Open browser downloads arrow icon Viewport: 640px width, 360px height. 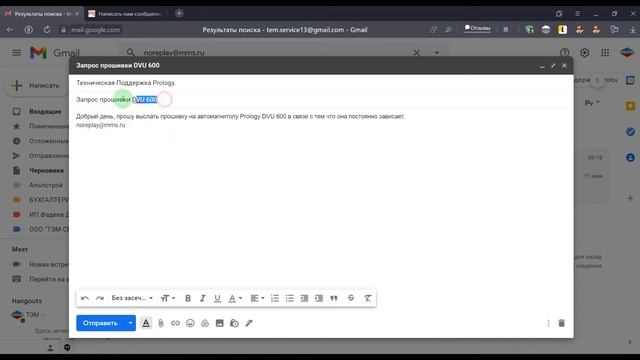633,30
